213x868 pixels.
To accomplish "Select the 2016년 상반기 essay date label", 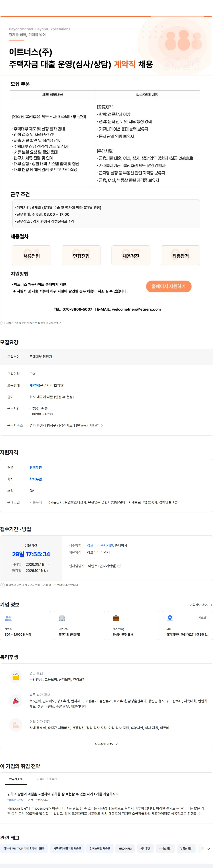I will (16, 800).
